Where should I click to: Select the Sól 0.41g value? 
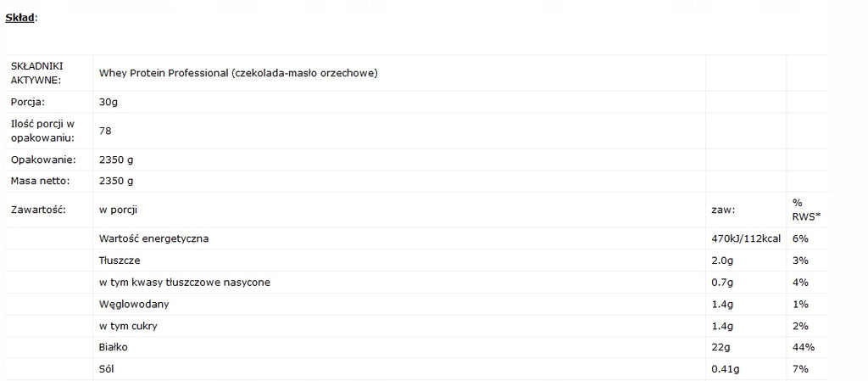(725, 369)
